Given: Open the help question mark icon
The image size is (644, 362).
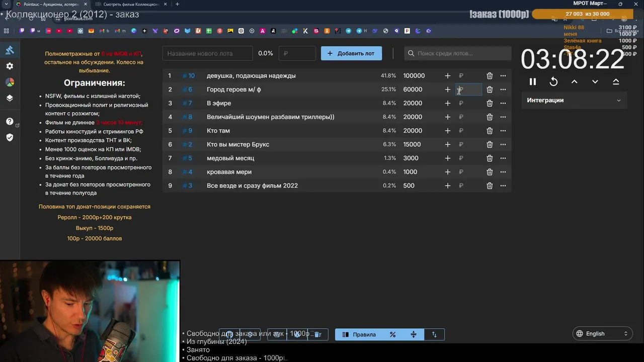Looking at the screenshot, I should click(x=10, y=121).
